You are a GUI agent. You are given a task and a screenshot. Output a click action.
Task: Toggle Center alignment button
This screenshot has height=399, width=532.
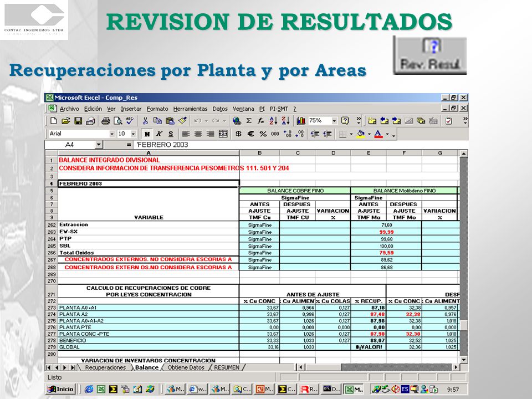point(198,134)
